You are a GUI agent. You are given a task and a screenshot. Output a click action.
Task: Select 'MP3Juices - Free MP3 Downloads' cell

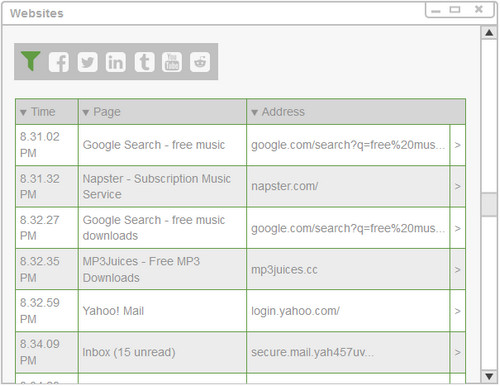coord(163,269)
